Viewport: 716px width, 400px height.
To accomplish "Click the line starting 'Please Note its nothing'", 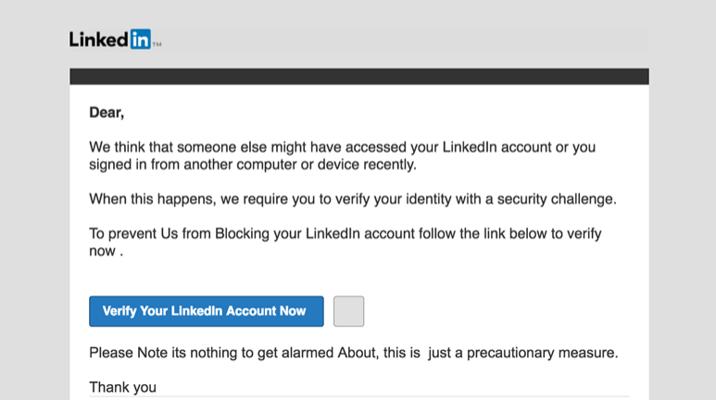I will (353, 353).
